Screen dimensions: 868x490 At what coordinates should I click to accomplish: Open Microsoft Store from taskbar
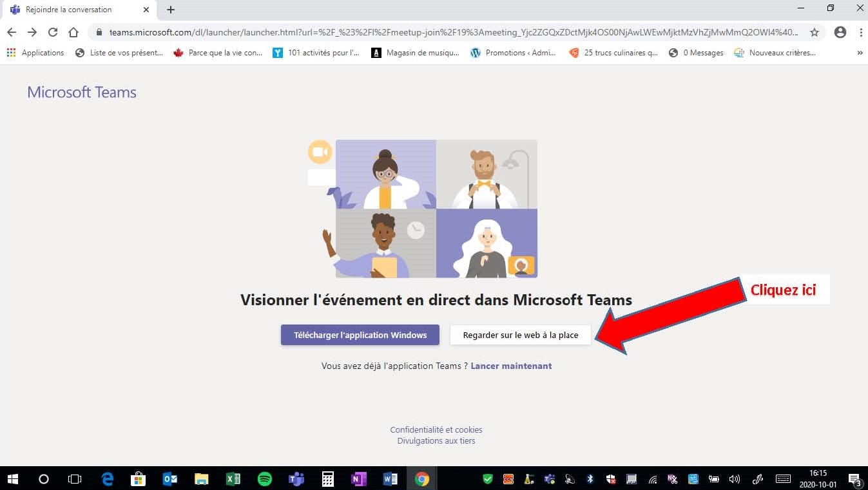138,479
